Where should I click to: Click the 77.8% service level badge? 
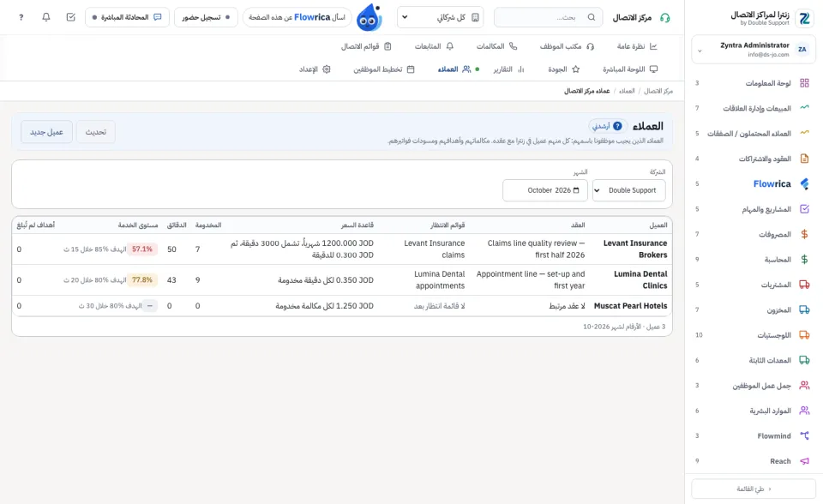click(142, 279)
